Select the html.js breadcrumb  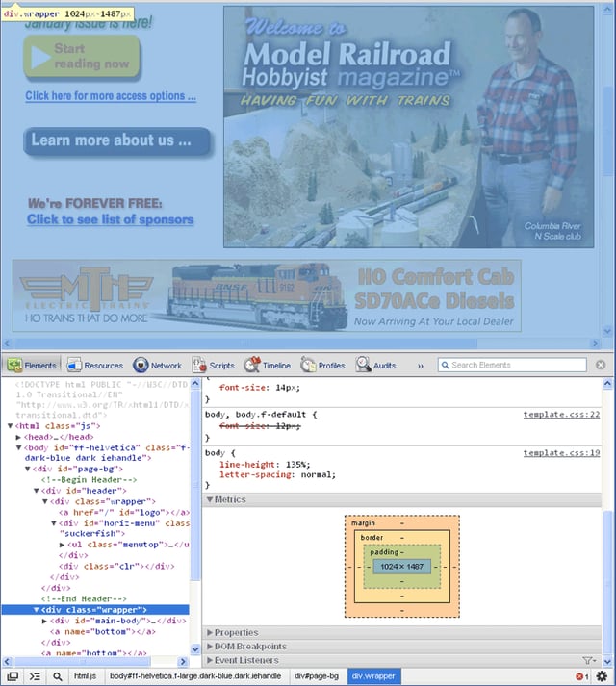pyautogui.click(x=85, y=676)
